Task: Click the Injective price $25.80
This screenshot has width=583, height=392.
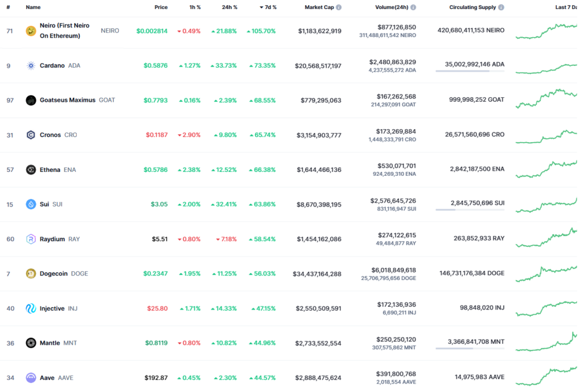Action: (157, 308)
